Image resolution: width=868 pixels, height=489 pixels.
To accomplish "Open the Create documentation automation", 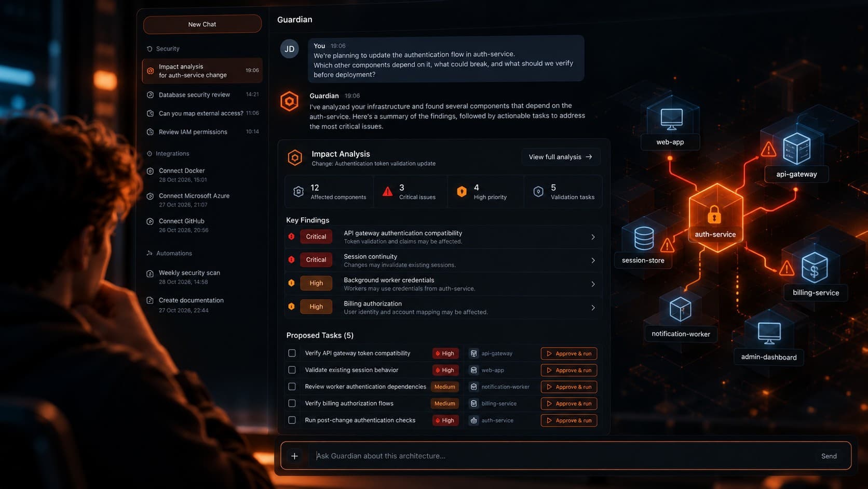I will click(x=202, y=305).
